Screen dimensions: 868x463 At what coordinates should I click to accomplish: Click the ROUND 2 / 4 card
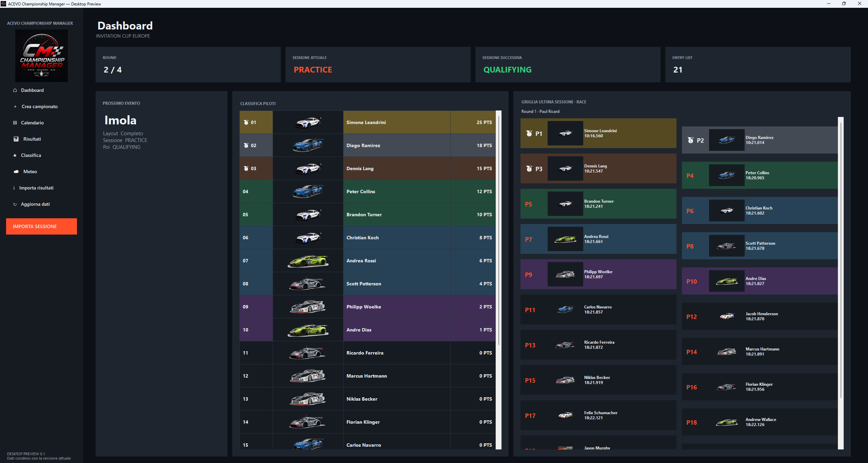pyautogui.click(x=188, y=64)
